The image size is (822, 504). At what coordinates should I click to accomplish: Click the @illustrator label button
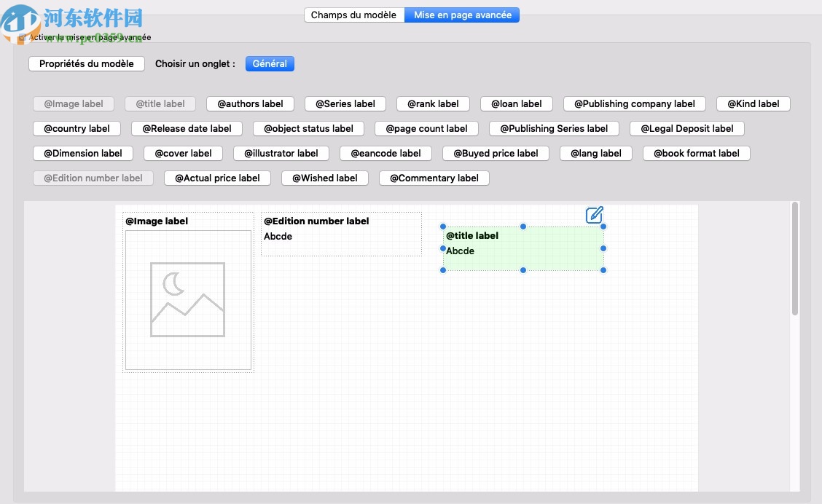pos(281,153)
